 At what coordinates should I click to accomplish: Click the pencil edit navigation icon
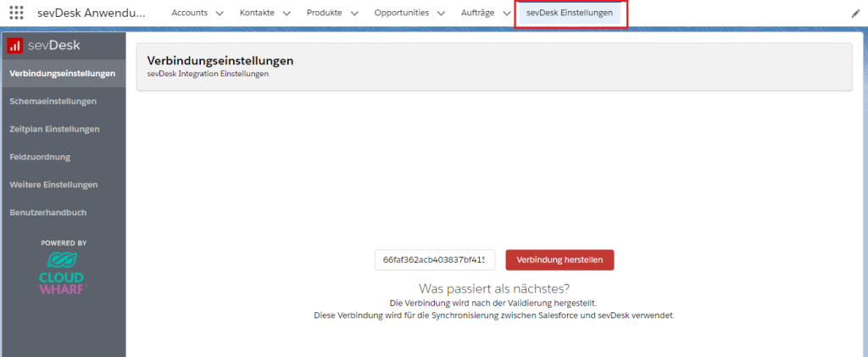[855, 14]
